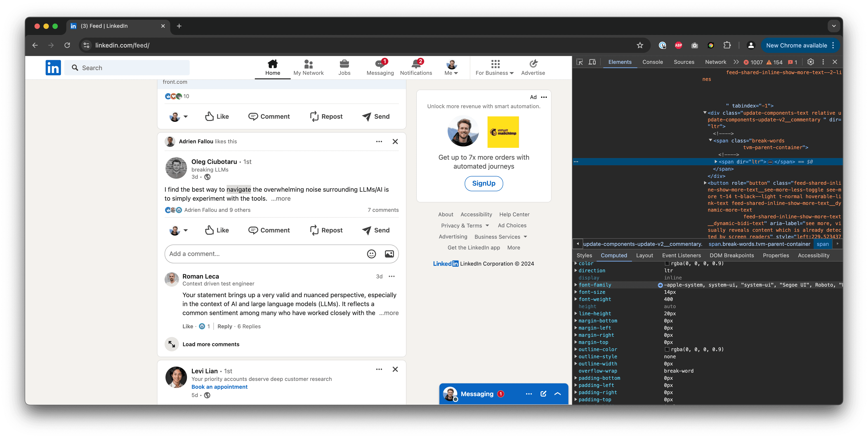Image resolution: width=868 pixels, height=438 pixels.
Task: Open the Event Listeners pane tab
Action: tap(681, 255)
